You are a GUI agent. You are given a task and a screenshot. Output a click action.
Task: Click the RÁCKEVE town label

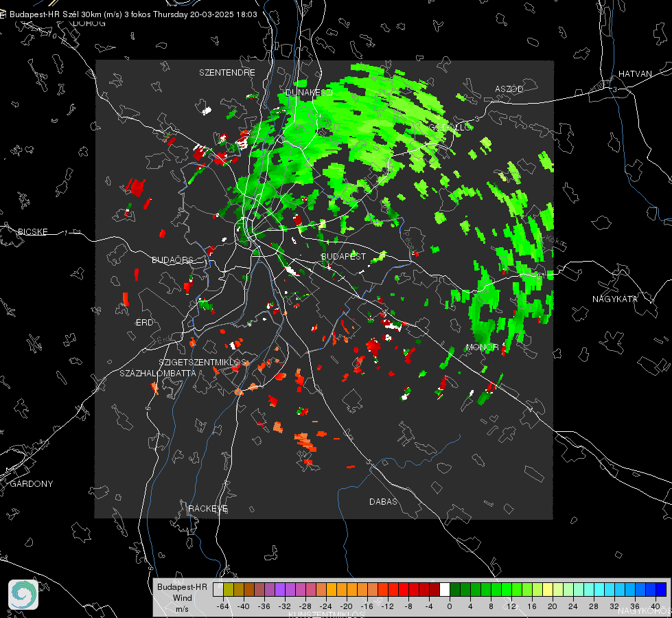click(208, 508)
